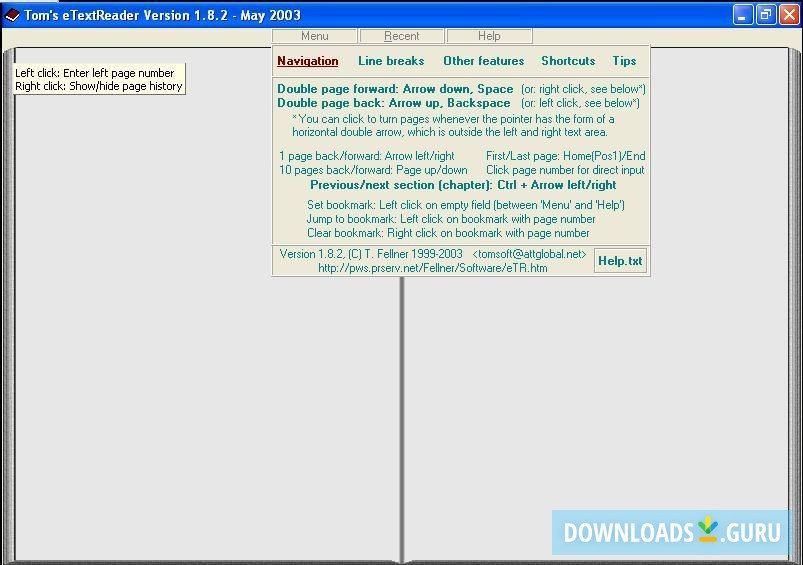Click 'Double page back: Arrow up, Backspace' text
Screen dimensions: 803x565
[393, 103]
